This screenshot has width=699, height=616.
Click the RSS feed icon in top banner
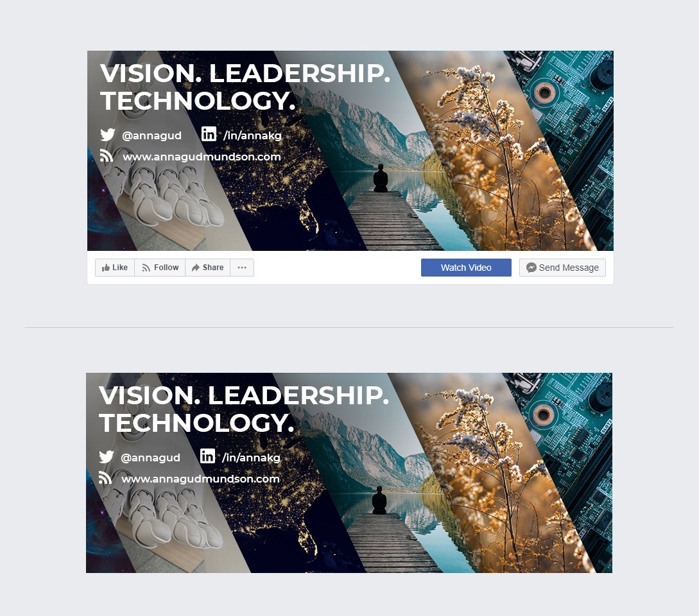[x=106, y=155]
